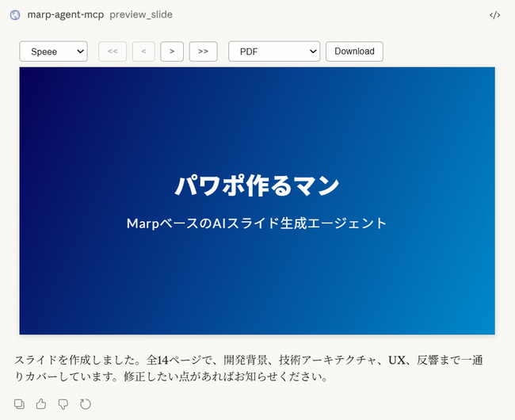
Task: Jump to the last slide
Action: point(204,52)
